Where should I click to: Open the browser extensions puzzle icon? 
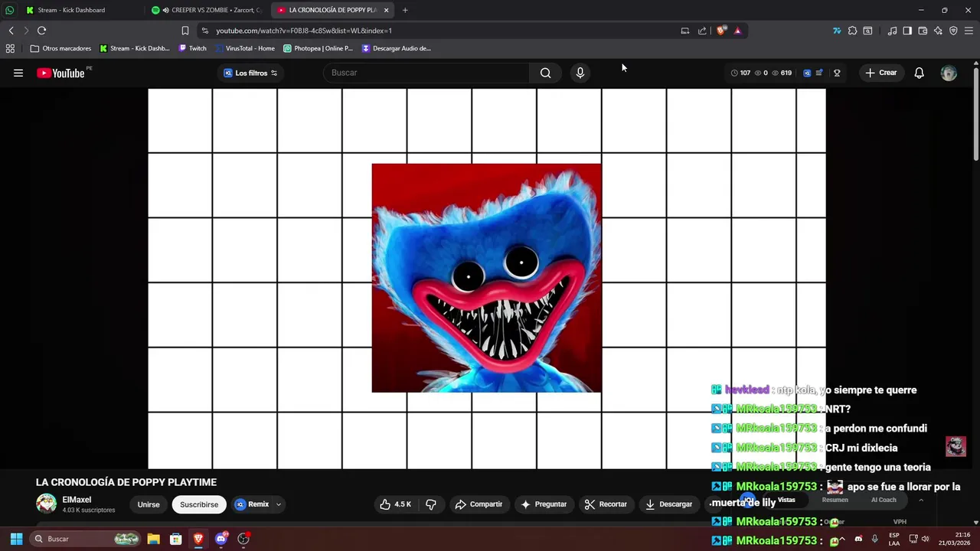tap(852, 31)
